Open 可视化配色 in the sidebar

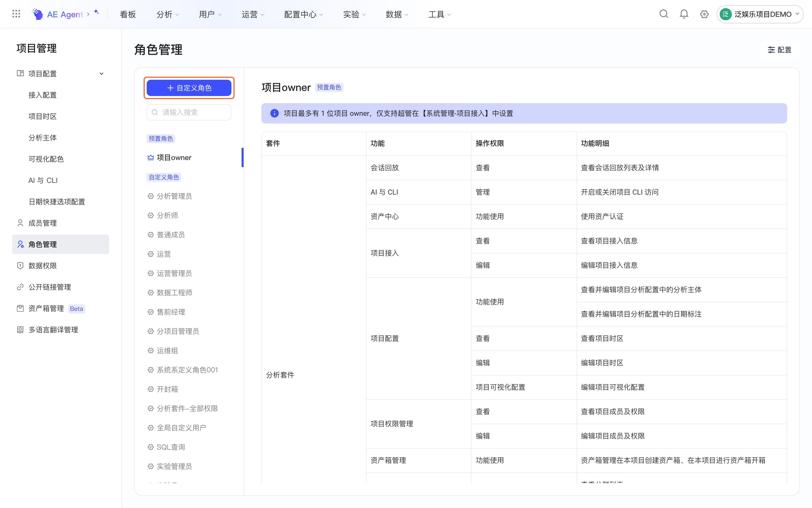pyautogui.click(x=46, y=159)
